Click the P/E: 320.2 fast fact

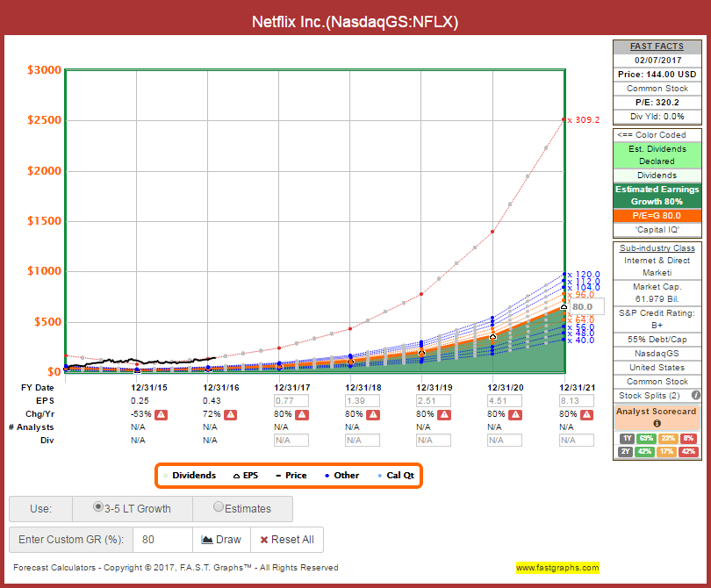(x=657, y=103)
